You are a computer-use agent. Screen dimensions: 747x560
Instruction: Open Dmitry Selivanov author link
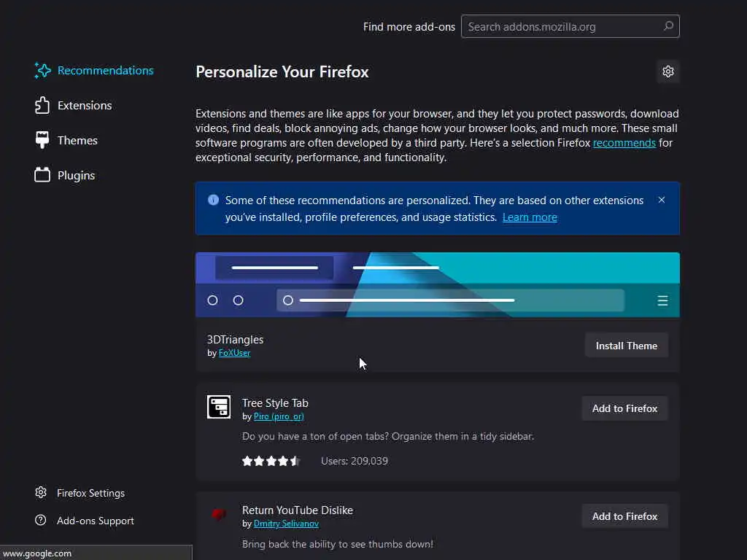pyautogui.click(x=286, y=524)
